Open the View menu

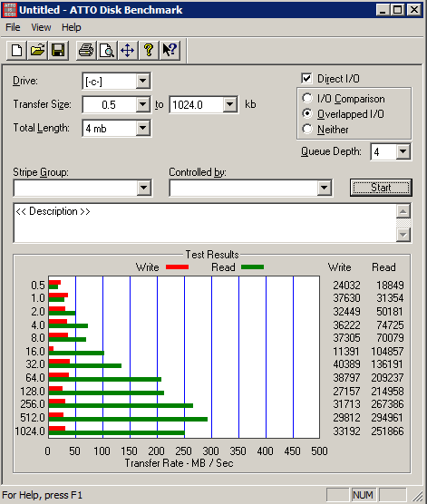pos(41,27)
